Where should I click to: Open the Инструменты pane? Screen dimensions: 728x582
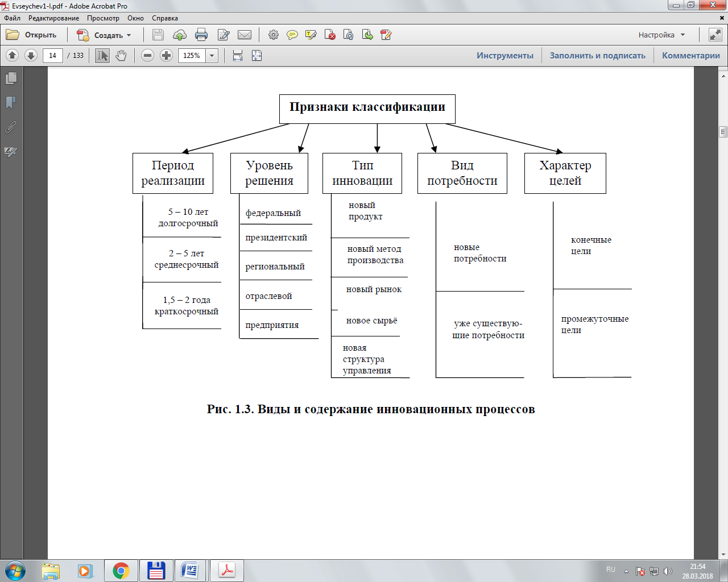point(504,56)
